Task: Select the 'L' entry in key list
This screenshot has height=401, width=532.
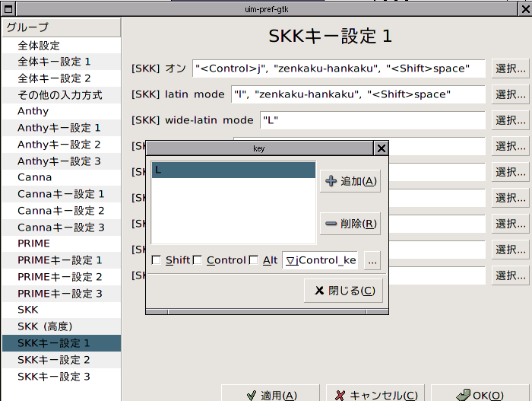Action: coord(233,170)
